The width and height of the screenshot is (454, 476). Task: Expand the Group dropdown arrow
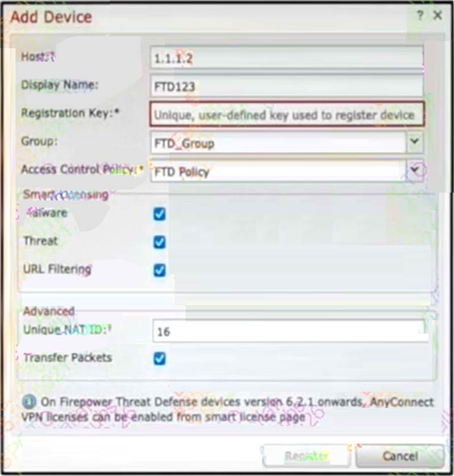(x=415, y=143)
